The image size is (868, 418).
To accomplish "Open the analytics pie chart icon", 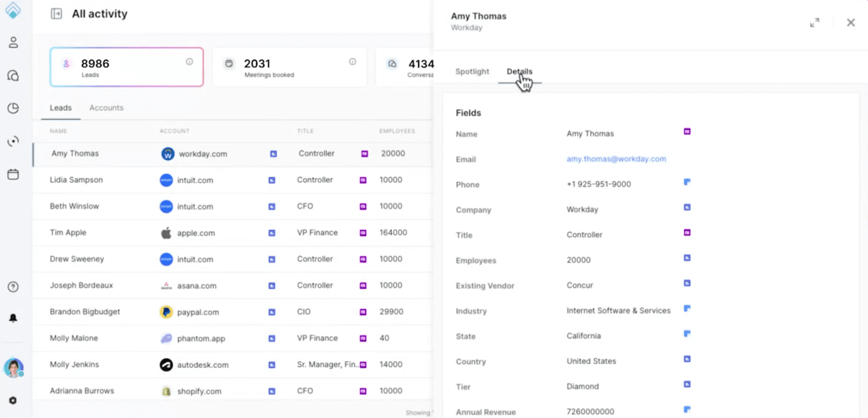I will click(13, 108).
